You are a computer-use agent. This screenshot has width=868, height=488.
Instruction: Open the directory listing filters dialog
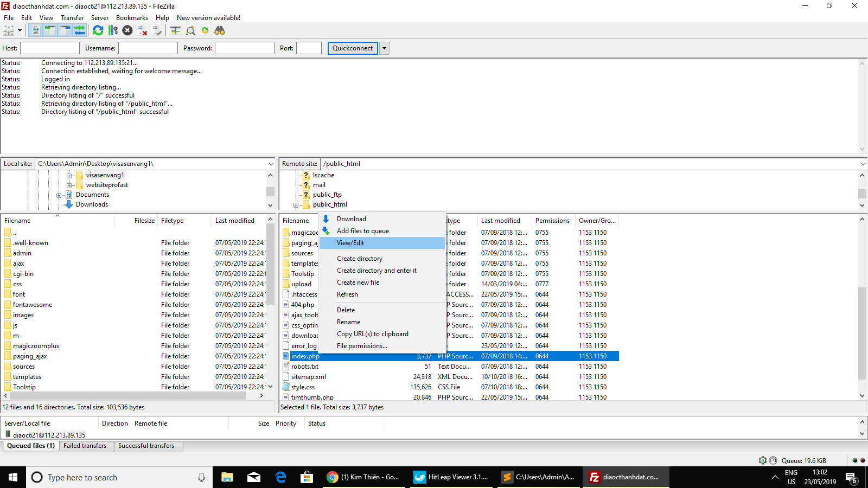click(176, 30)
